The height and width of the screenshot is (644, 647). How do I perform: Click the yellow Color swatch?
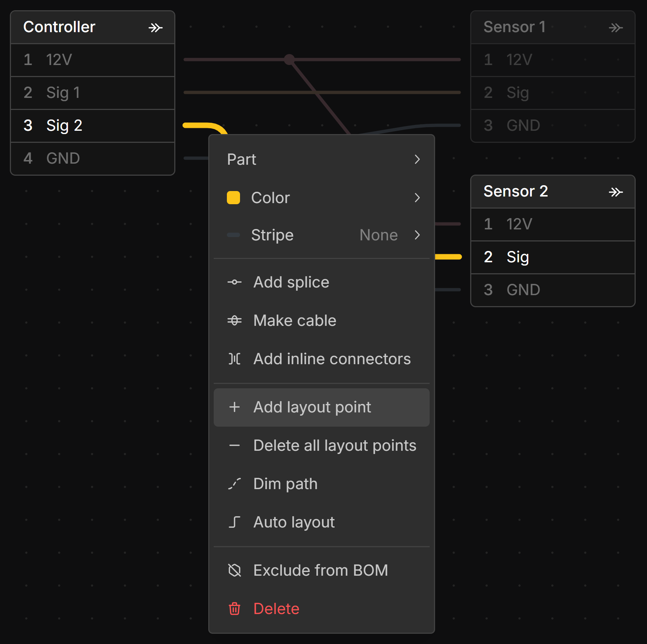click(233, 198)
